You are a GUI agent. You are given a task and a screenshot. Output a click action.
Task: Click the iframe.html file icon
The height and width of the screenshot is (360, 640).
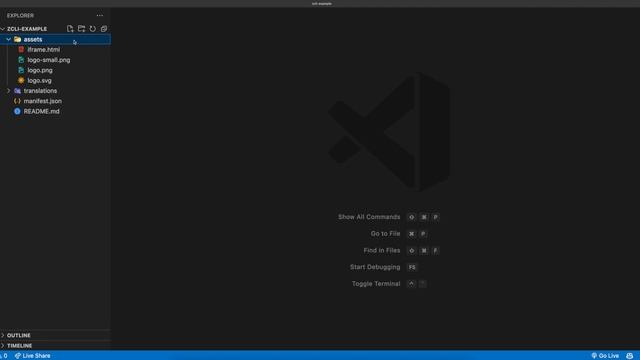(21, 49)
